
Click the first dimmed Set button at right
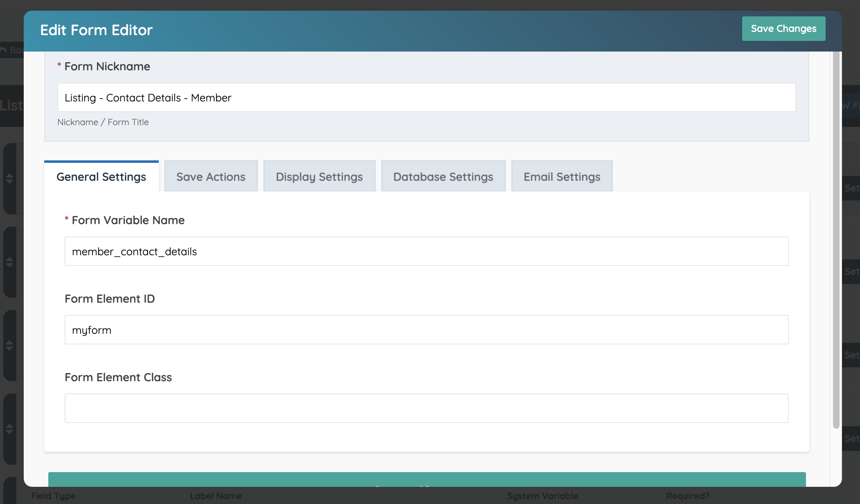point(851,188)
